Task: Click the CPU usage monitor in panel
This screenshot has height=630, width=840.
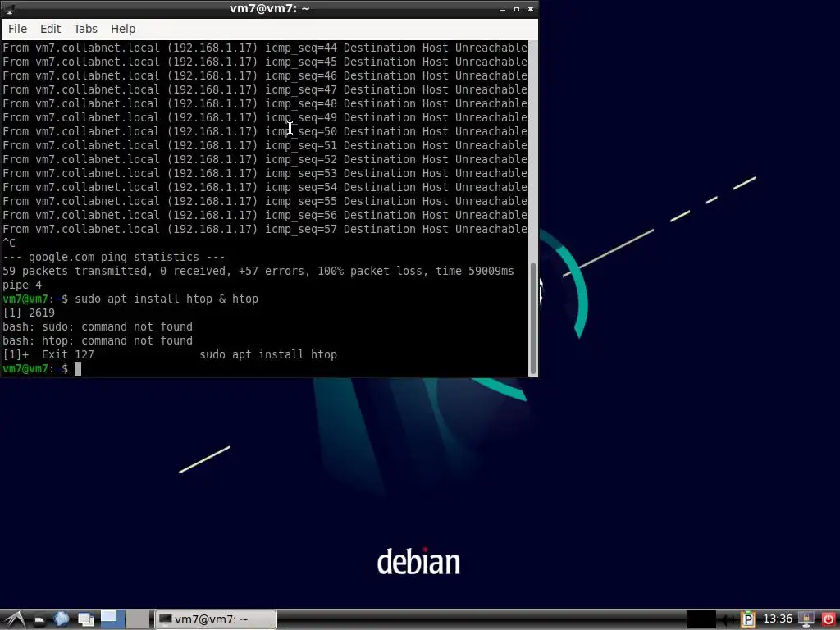Action: coord(701,619)
